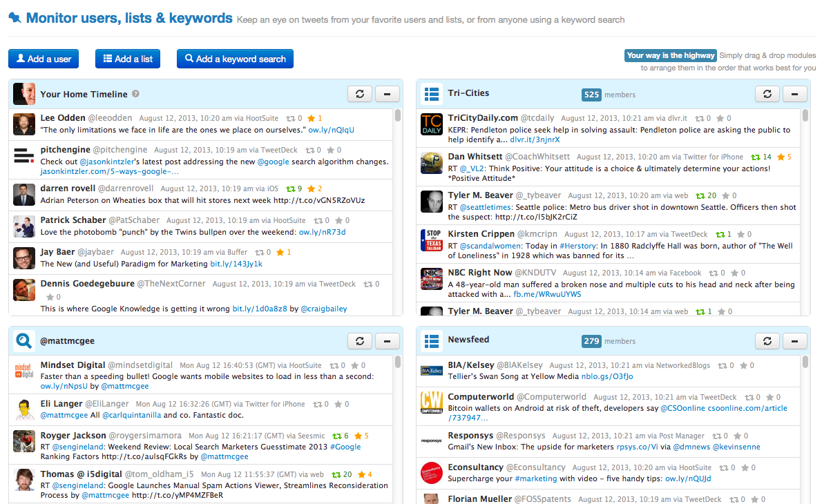Click Lee Odden's avatar
This screenshot has width=822, height=504.
23,125
